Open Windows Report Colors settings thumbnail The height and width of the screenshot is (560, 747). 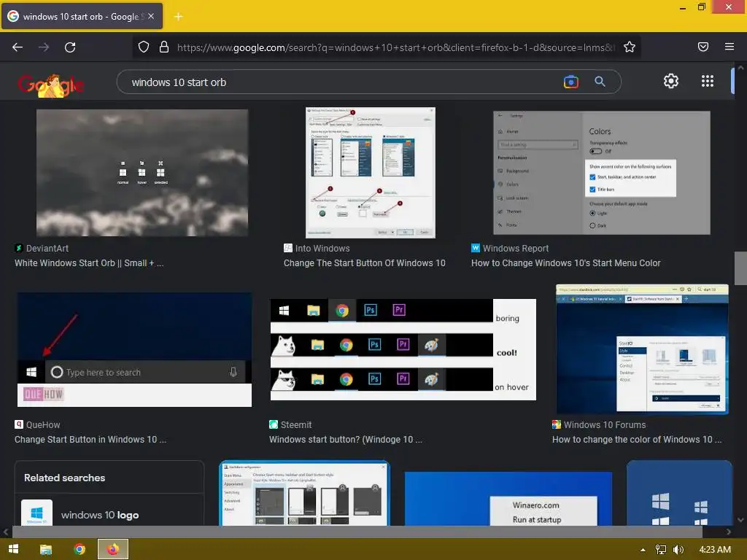pyautogui.click(x=602, y=173)
